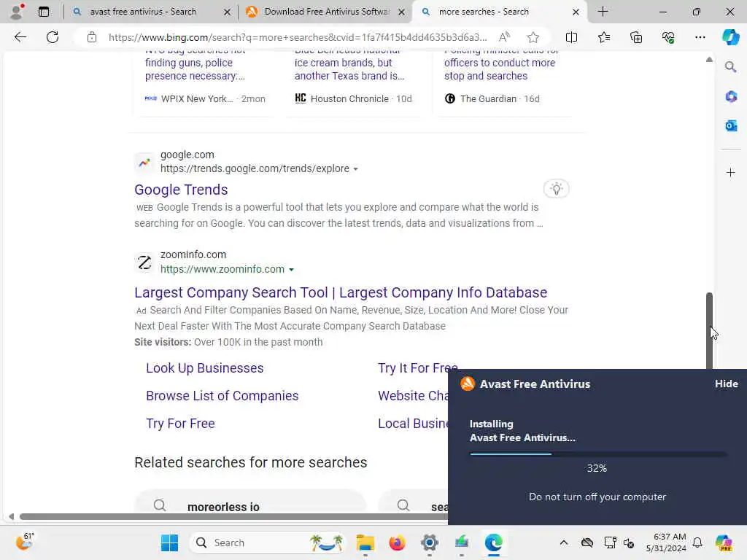Close the more searches tab

[576, 12]
